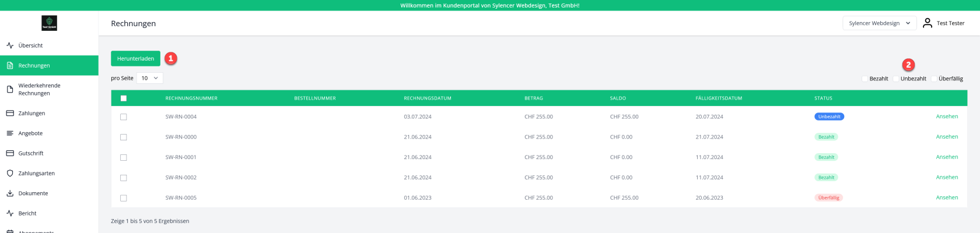This screenshot has width=980, height=233.
Task: Toggle the Bezahlt filter checkbox
Action: [864, 79]
